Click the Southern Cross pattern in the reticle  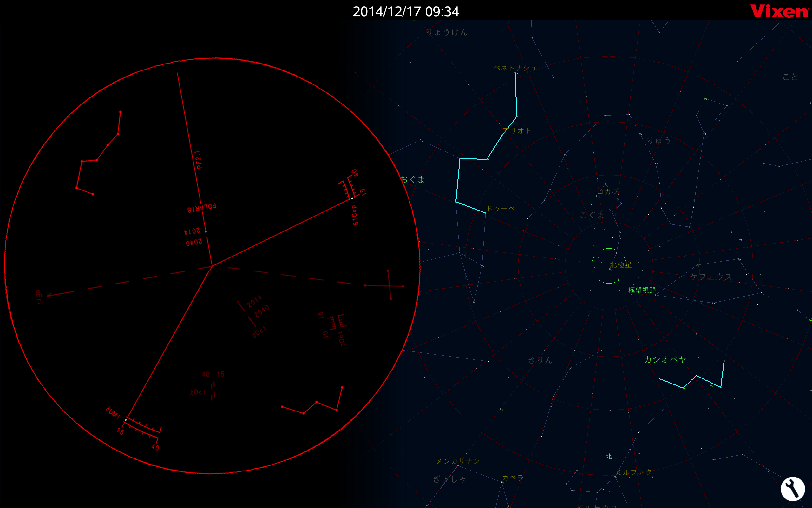384,285
